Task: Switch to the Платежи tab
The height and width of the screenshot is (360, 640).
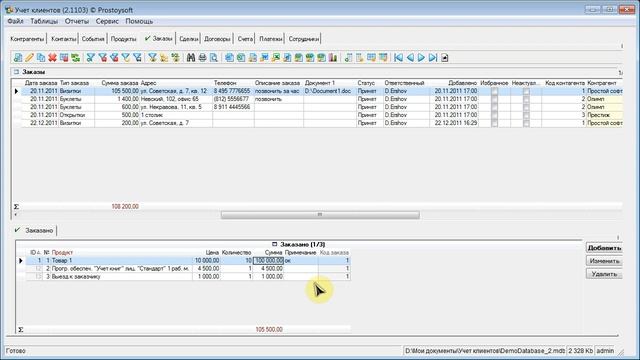Action: (271, 39)
